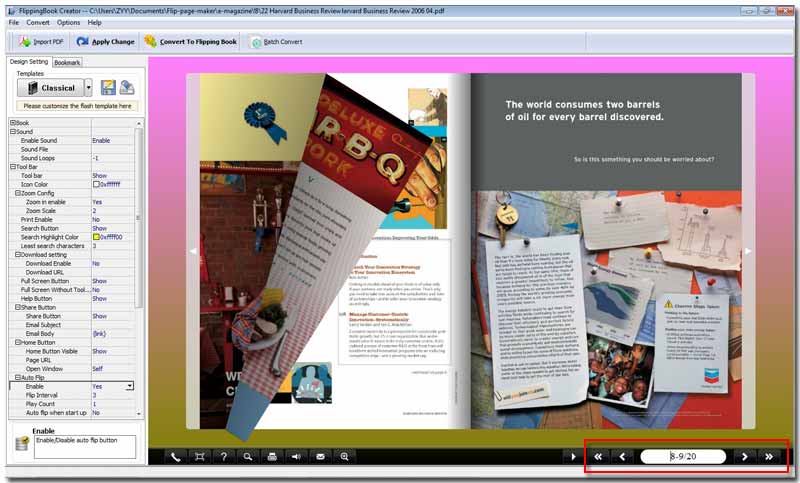
Task: Click the Enable Sound value 'Enable'
Action: pos(101,140)
